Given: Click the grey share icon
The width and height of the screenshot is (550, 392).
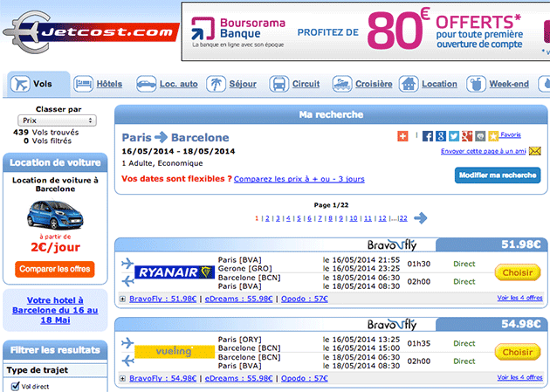Looking at the screenshot, I should pyautogui.click(x=480, y=136).
